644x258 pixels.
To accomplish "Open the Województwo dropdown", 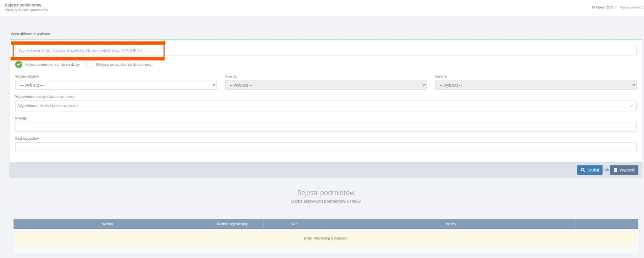I will (116, 85).
